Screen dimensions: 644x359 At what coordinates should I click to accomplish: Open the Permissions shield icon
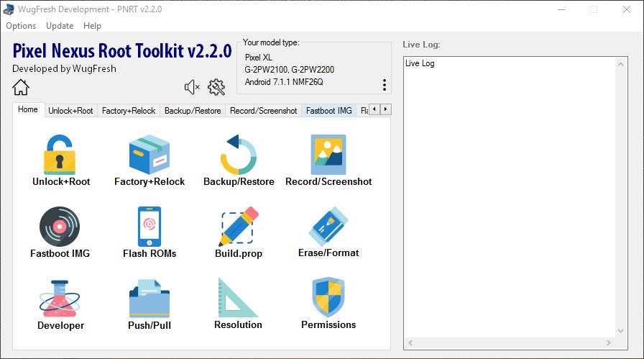(328, 297)
